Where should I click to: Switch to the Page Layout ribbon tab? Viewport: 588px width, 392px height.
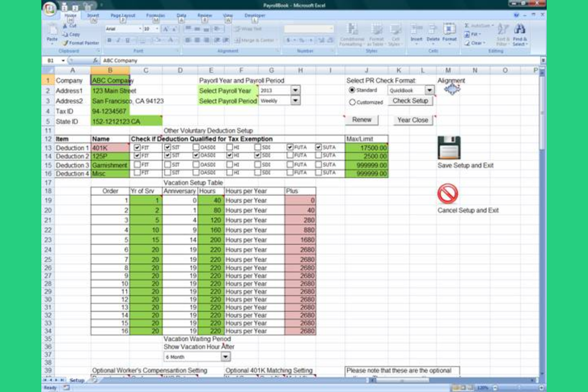pyautogui.click(x=123, y=15)
